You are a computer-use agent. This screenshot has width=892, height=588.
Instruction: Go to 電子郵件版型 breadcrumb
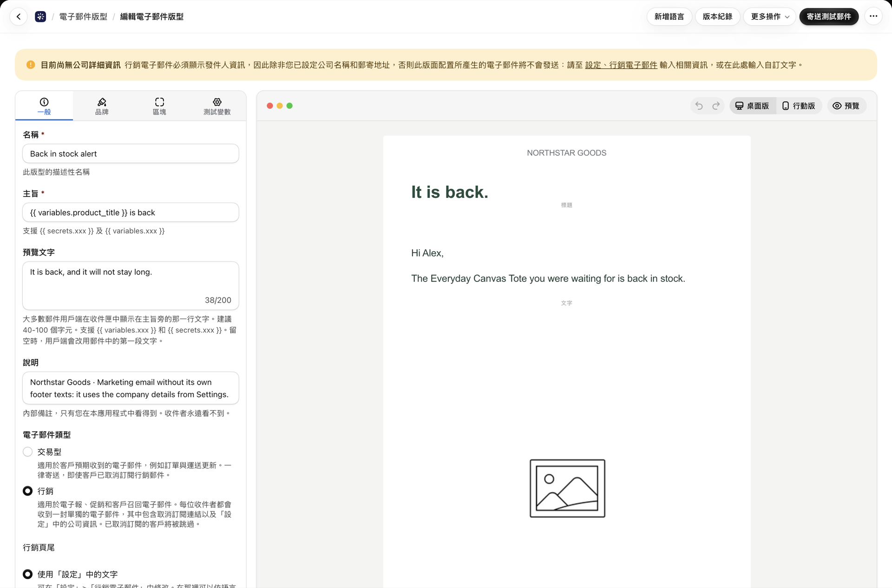(x=83, y=17)
